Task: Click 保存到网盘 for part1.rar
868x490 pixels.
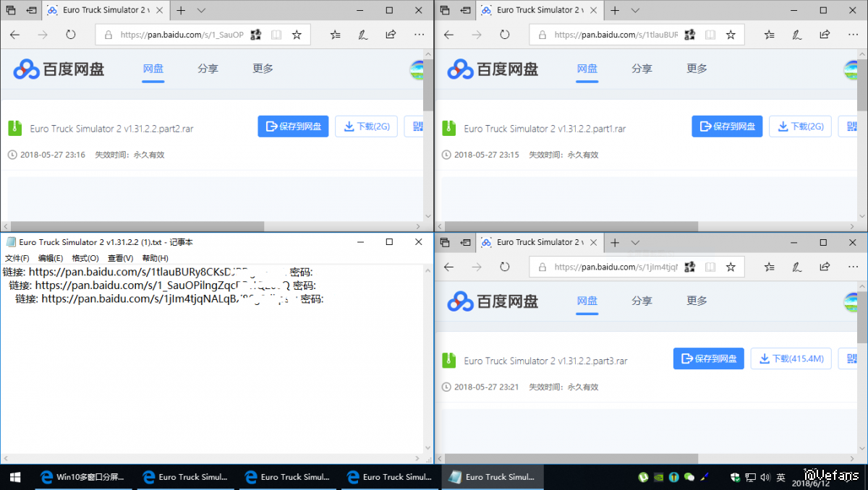Action: tap(727, 126)
